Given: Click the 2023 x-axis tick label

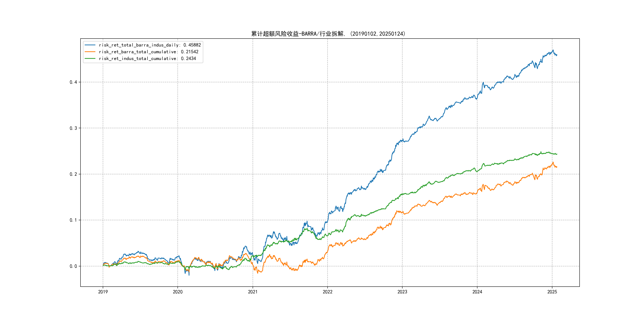Looking at the screenshot, I should [402, 292].
